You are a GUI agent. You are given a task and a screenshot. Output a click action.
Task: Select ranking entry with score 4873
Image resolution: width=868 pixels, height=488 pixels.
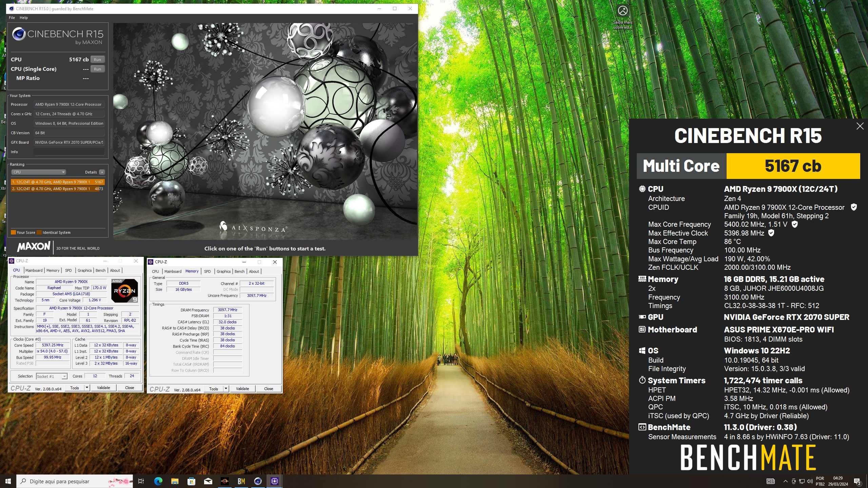[58, 189]
